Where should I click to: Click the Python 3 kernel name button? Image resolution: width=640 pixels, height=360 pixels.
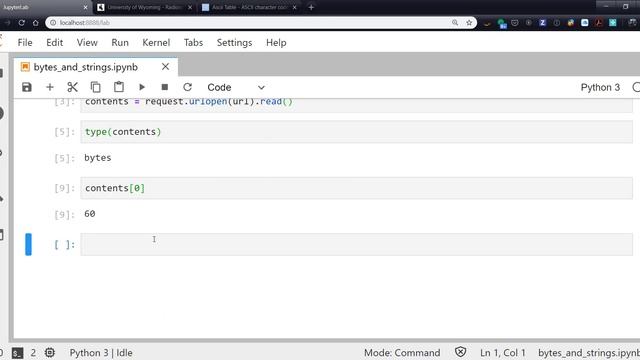coord(600,87)
